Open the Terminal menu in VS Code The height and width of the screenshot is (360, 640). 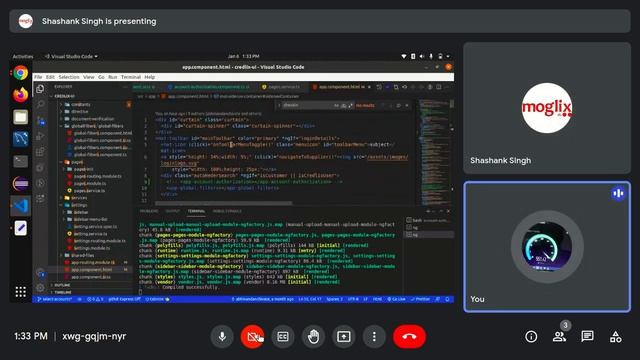pos(131,77)
